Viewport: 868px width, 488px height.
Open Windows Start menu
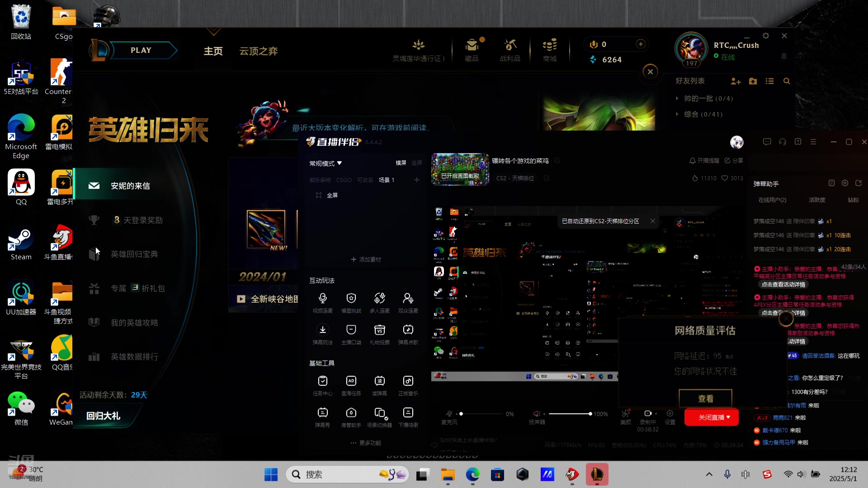click(x=271, y=474)
